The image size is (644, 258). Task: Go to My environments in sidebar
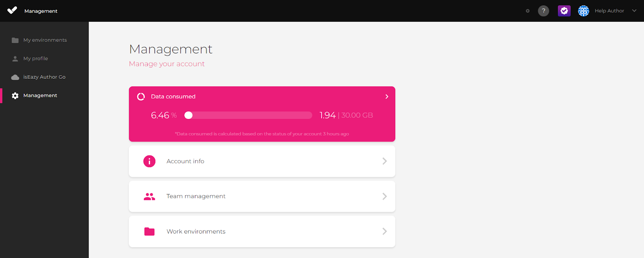[x=45, y=40]
